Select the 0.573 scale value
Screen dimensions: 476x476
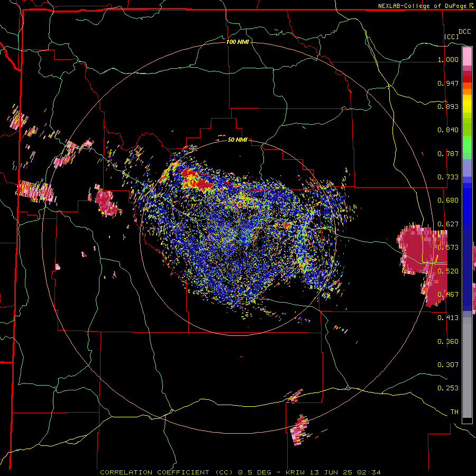click(448, 248)
